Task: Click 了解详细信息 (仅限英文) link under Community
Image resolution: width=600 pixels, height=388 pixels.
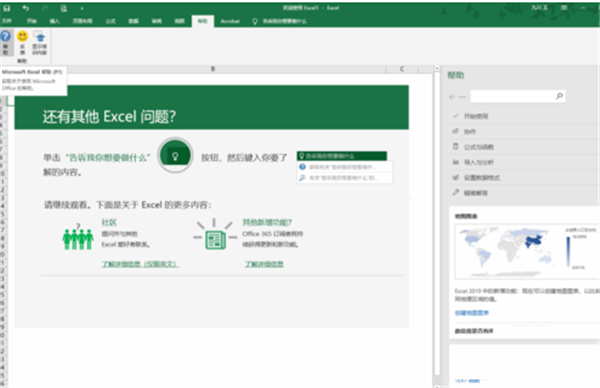Action: pyautogui.click(x=140, y=264)
